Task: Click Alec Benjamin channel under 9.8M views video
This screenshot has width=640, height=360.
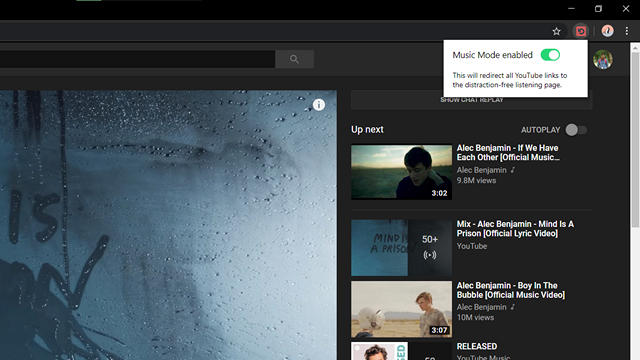Action: (481, 170)
